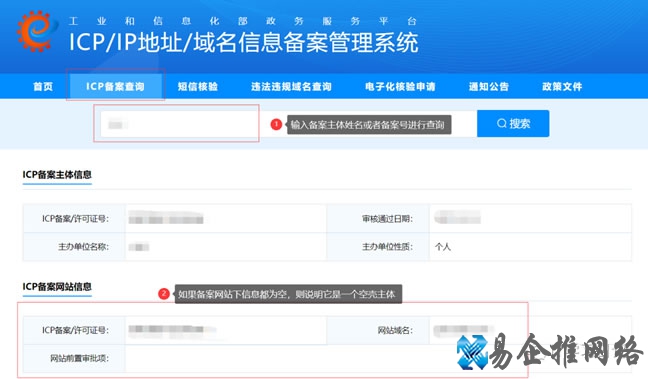The image size is (648, 379).
Task: Click the blurred 审核通过日期 value
Action: point(457,217)
